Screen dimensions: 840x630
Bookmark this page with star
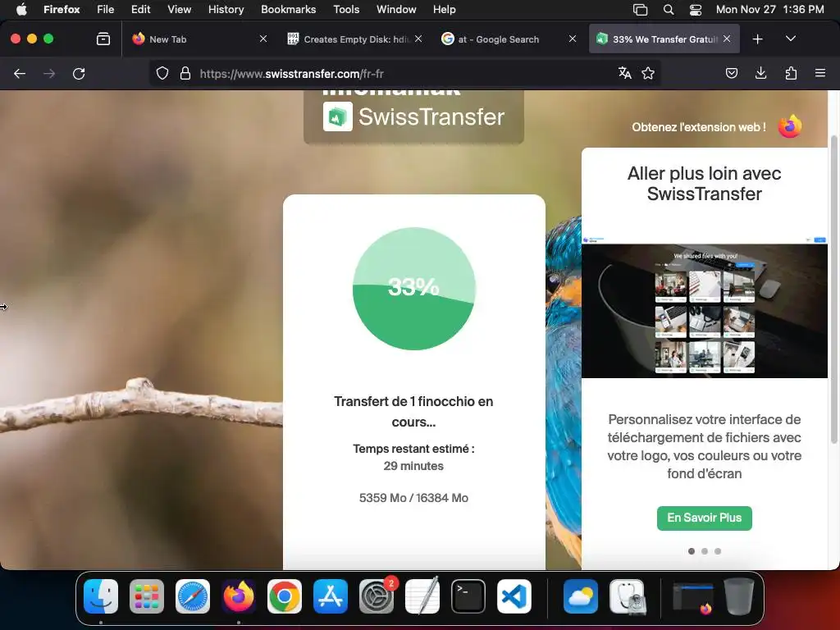pyautogui.click(x=648, y=73)
